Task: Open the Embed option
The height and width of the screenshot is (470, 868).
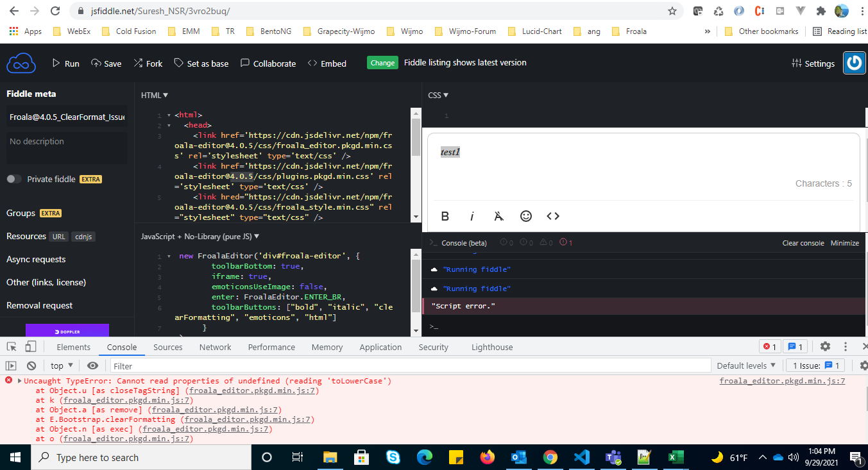Action: pyautogui.click(x=327, y=63)
